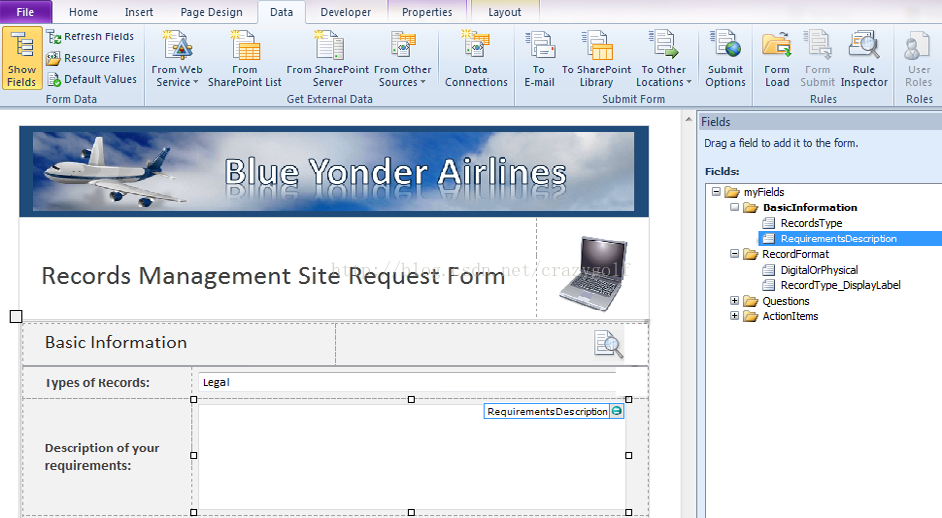Switch to the Home tab
Image resolution: width=942 pixels, height=518 pixels.
coord(84,12)
